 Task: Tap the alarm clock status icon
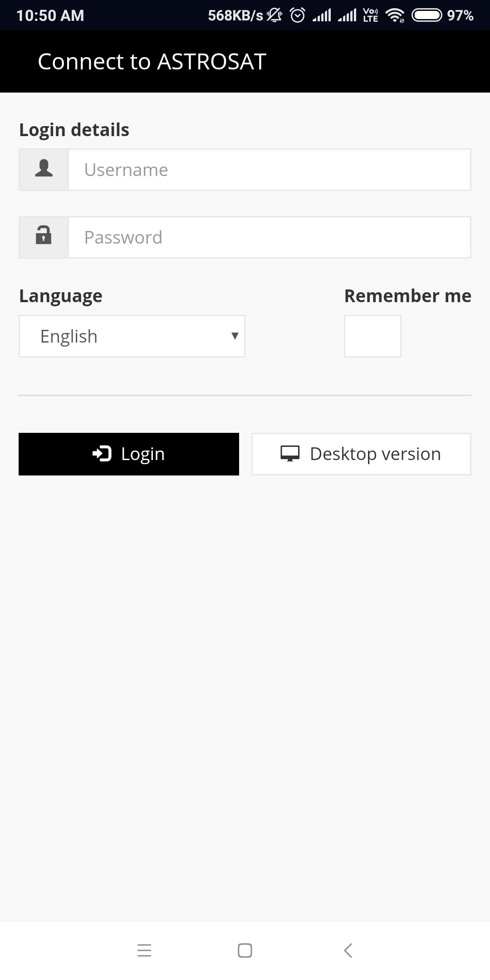pyautogui.click(x=298, y=16)
